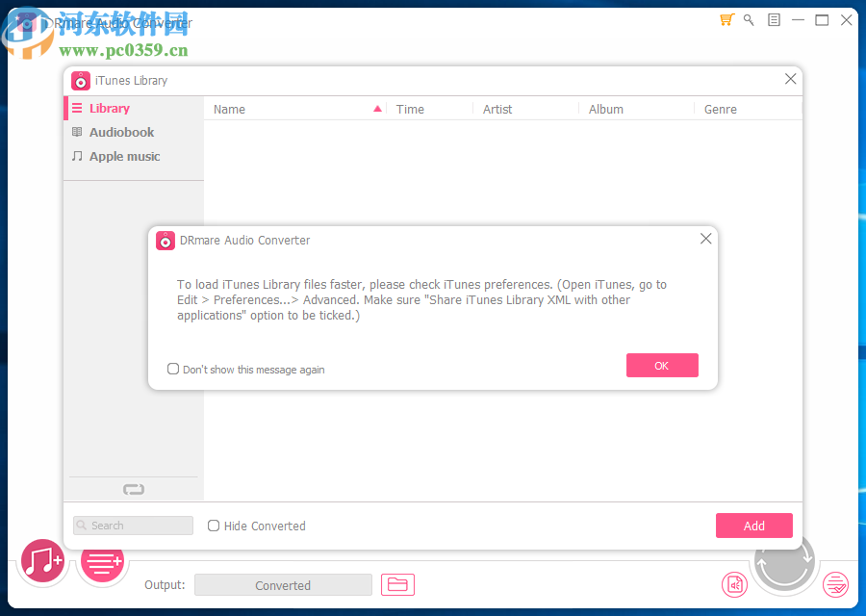This screenshot has height=616, width=866.
Task: Open the main menu icon
Action: tap(773, 19)
